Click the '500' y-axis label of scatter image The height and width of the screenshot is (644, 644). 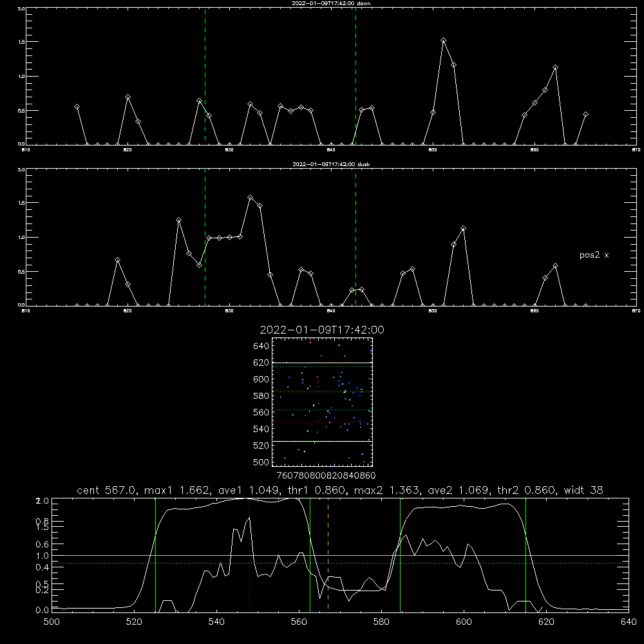pyautogui.click(x=261, y=462)
